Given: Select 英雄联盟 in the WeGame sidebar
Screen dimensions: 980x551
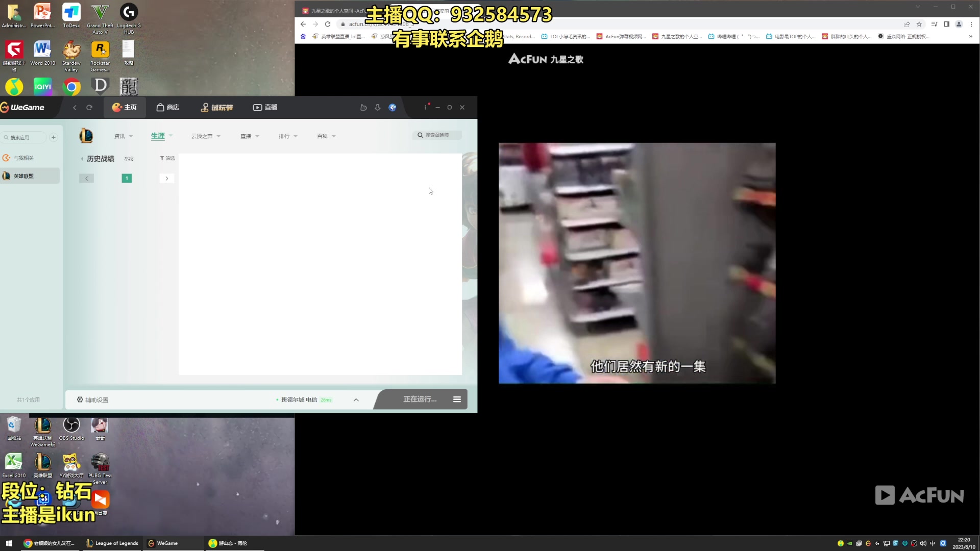Looking at the screenshot, I should tap(30, 176).
